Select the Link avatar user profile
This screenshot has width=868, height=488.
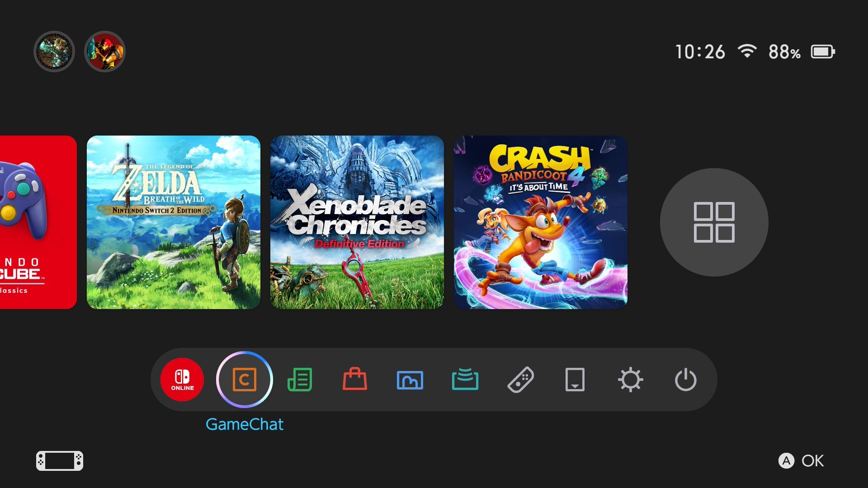(54, 52)
